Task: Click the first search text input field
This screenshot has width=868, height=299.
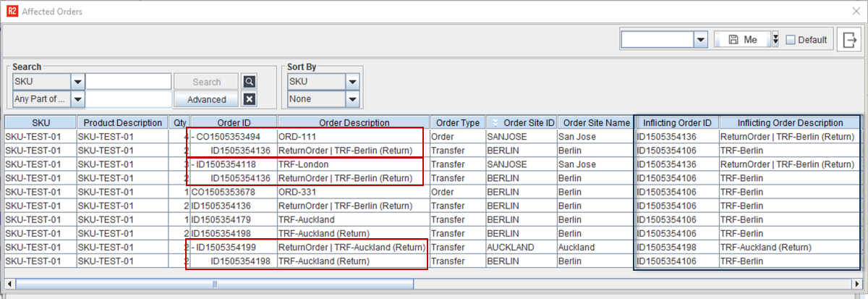Action: [x=129, y=82]
